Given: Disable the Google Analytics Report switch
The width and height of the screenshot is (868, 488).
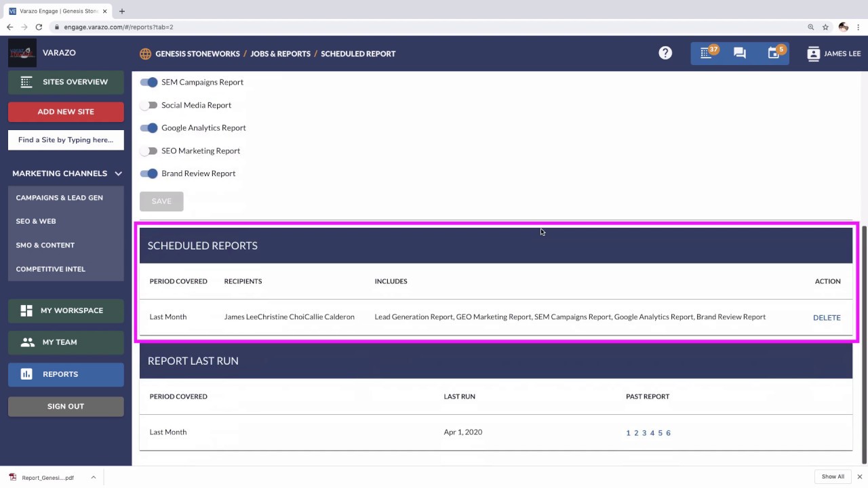Looking at the screenshot, I should 149,127.
